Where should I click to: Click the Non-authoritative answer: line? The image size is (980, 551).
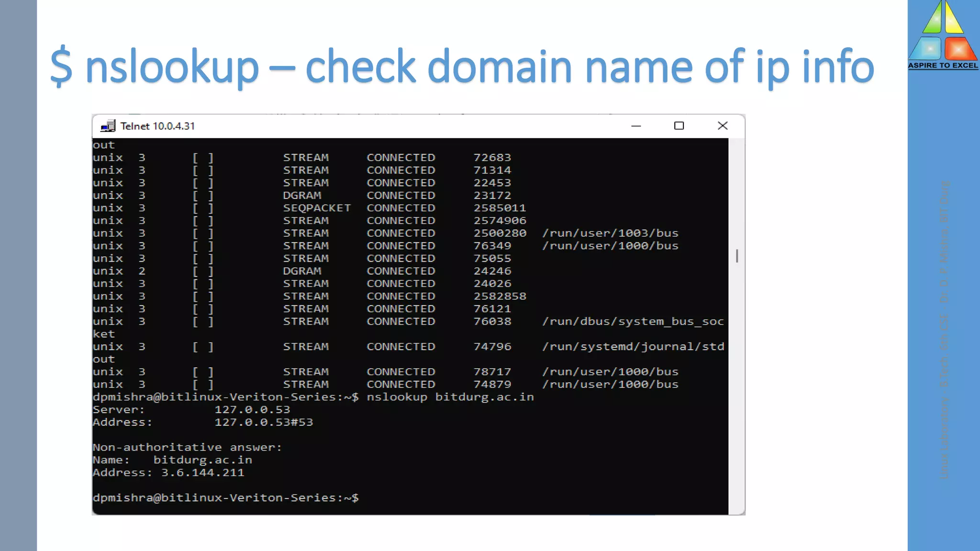(x=187, y=448)
